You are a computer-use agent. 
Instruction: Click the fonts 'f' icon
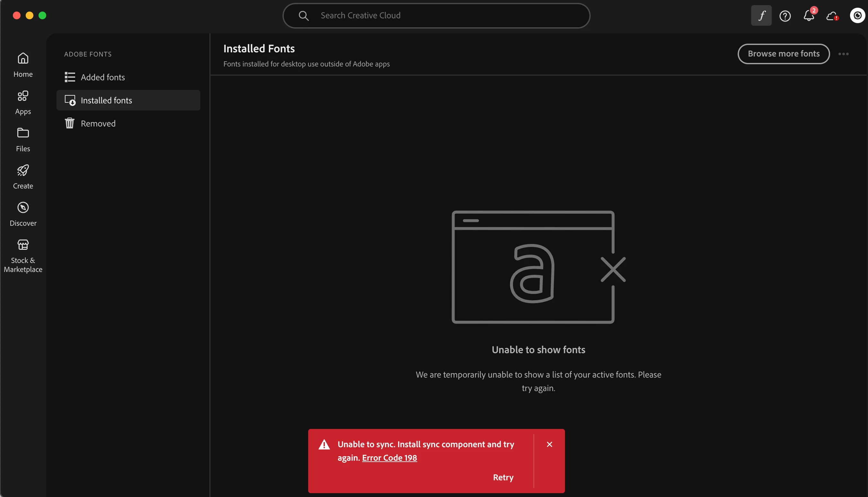coord(761,16)
